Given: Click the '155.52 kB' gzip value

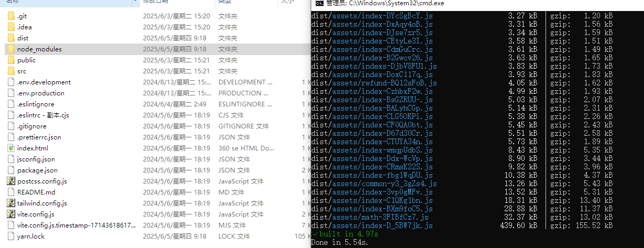Looking at the screenshot, I should 593,225.
